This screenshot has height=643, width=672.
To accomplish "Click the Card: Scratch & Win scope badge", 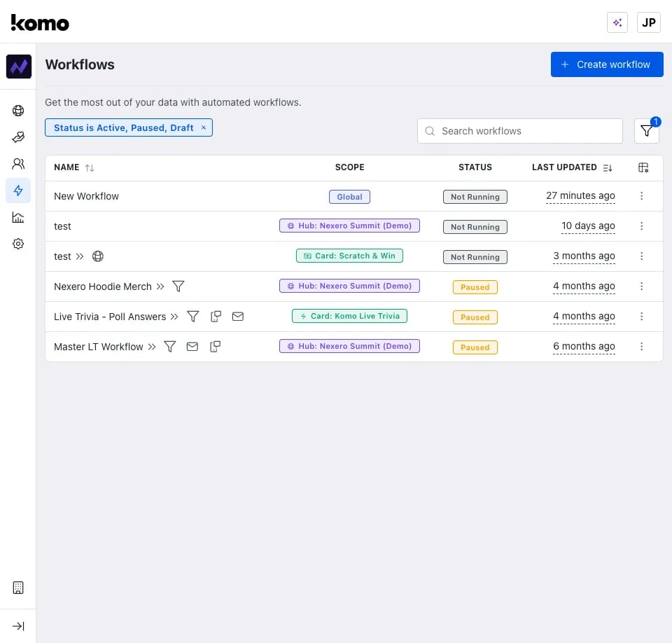I will 349,256.
